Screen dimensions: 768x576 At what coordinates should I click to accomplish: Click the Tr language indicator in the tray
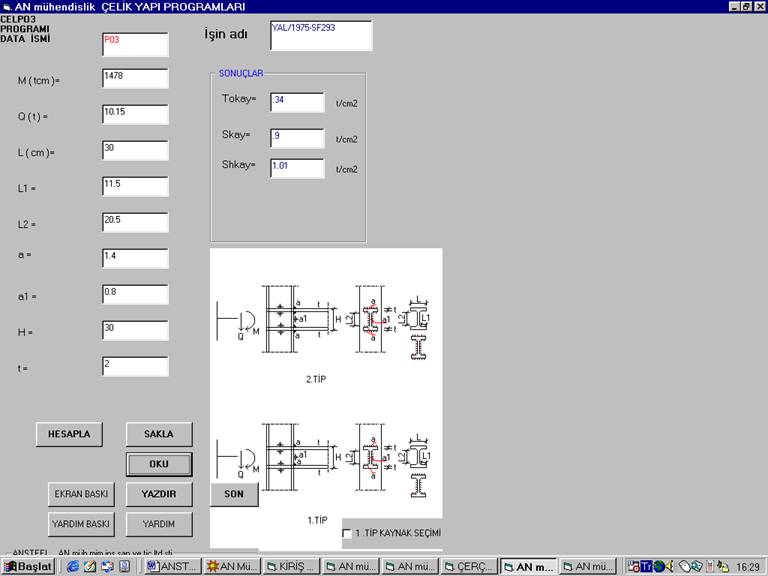tap(647, 567)
